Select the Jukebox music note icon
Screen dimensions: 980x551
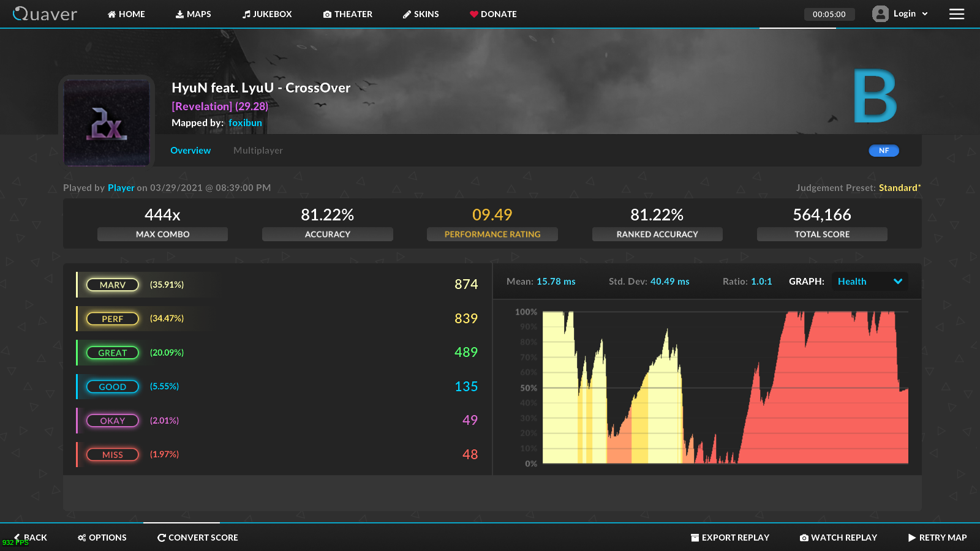pos(246,13)
